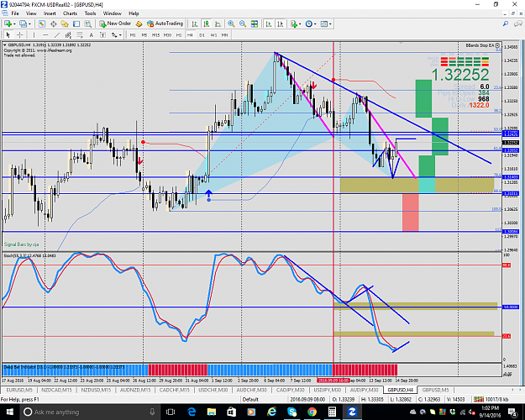Expand the Profiles dropdown arrow
Image resolution: width=525 pixels, height=420 pixels.
pos(29,24)
